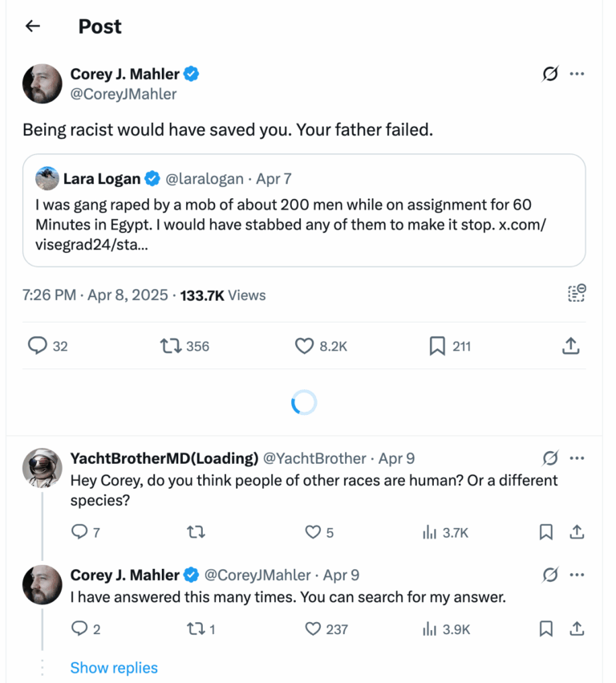Viewport: 616px width, 683px height.
Task: Click the Grok actions icon beside the main post
Action: (x=549, y=73)
